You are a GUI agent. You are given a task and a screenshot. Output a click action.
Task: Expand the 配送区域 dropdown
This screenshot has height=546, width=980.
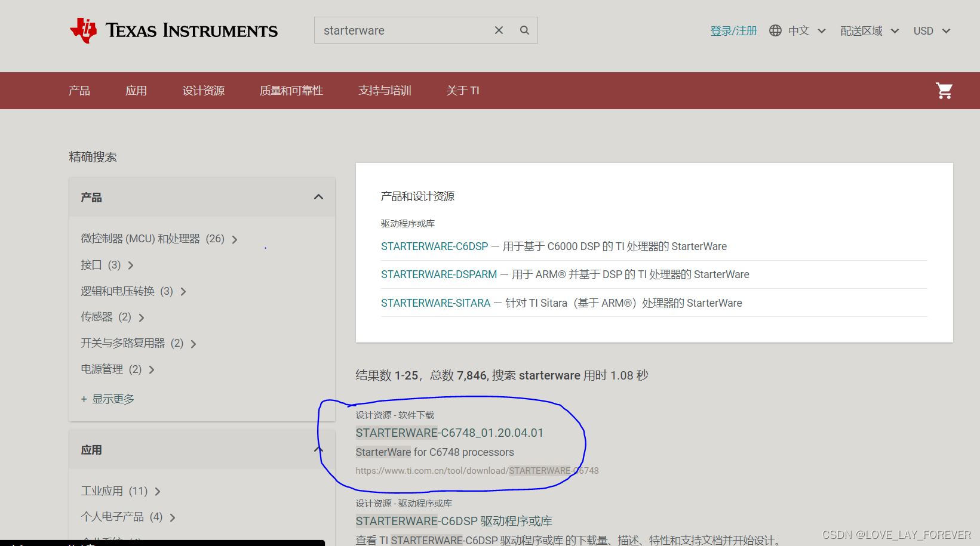870,30
